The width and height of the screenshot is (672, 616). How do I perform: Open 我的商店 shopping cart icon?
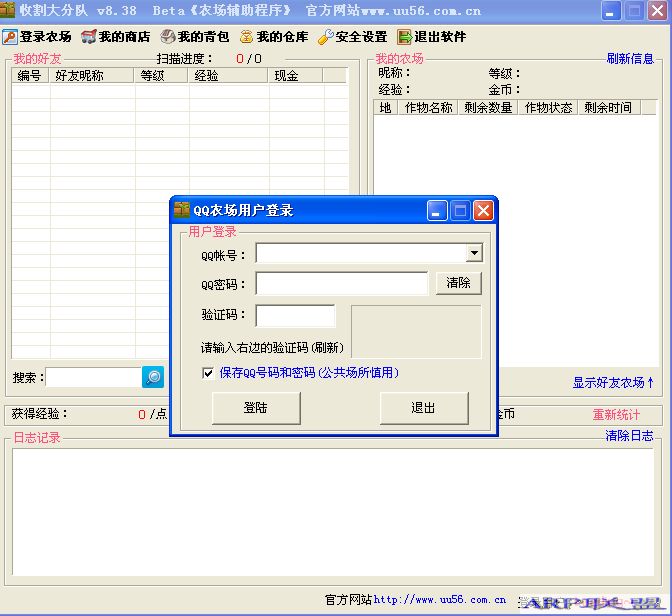point(89,37)
